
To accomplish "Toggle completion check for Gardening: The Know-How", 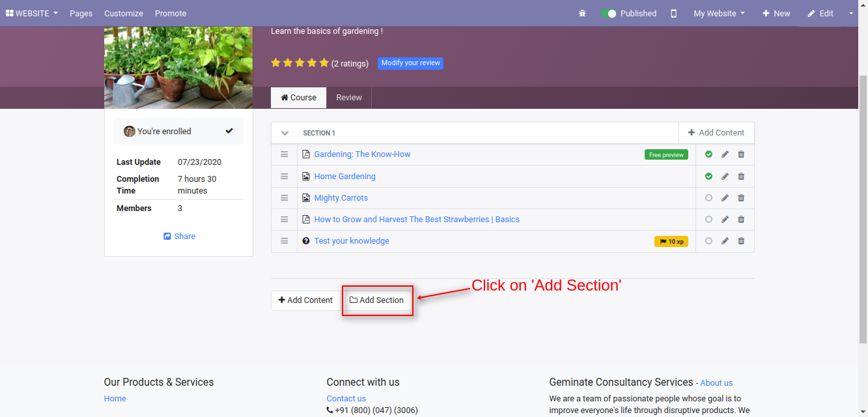I will [x=708, y=154].
